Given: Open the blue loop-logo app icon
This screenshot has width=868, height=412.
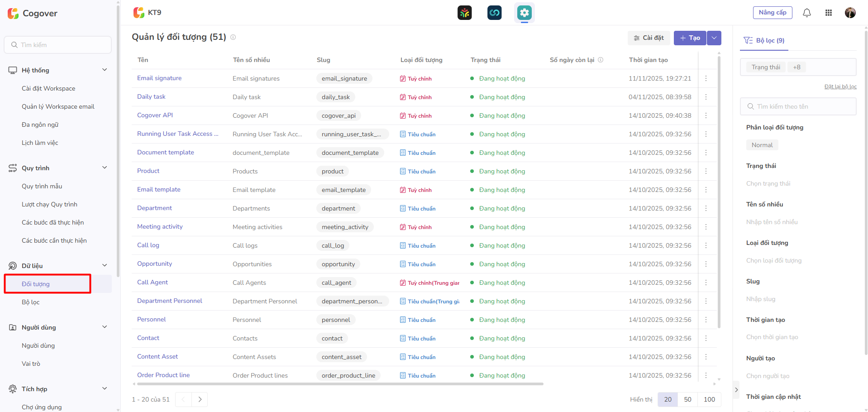Looking at the screenshot, I should click(494, 13).
